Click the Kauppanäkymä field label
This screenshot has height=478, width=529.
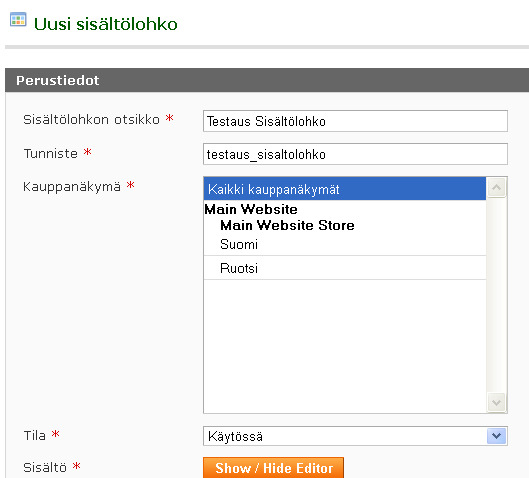coord(72,187)
